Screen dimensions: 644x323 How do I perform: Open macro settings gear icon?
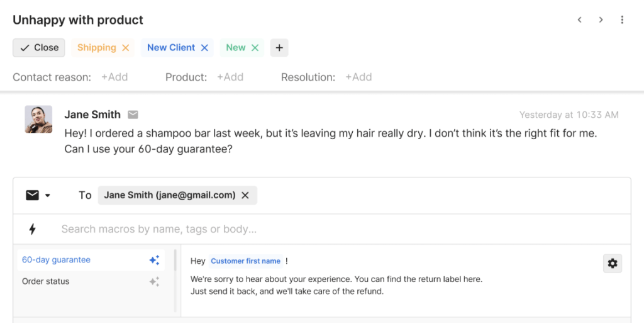pos(613,264)
